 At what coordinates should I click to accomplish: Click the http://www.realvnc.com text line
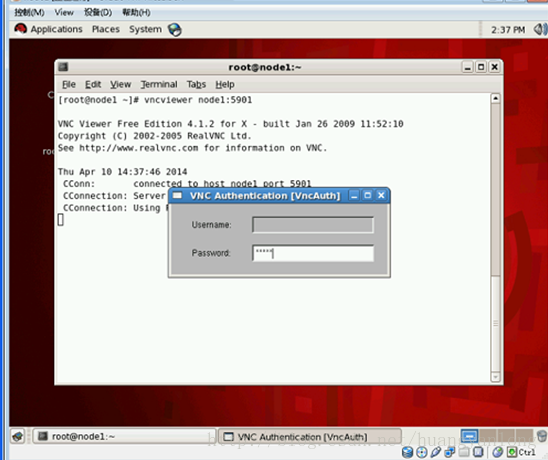[x=192, y=148]
